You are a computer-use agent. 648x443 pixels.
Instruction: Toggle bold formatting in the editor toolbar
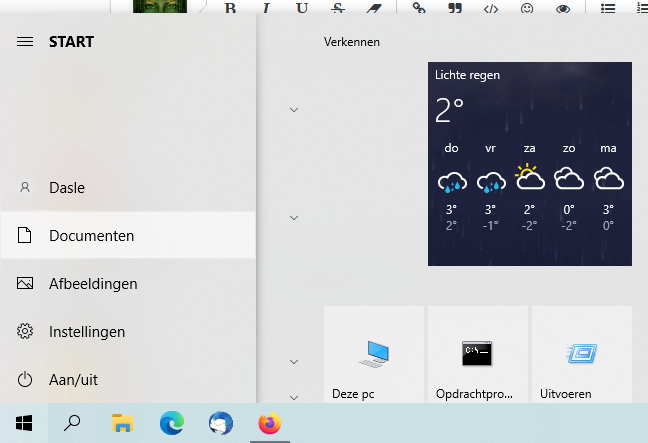[x=231, y=7]
